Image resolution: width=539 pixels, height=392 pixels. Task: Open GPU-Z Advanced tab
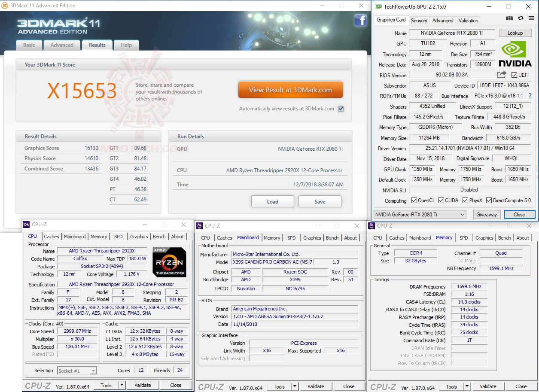(443, 20)
